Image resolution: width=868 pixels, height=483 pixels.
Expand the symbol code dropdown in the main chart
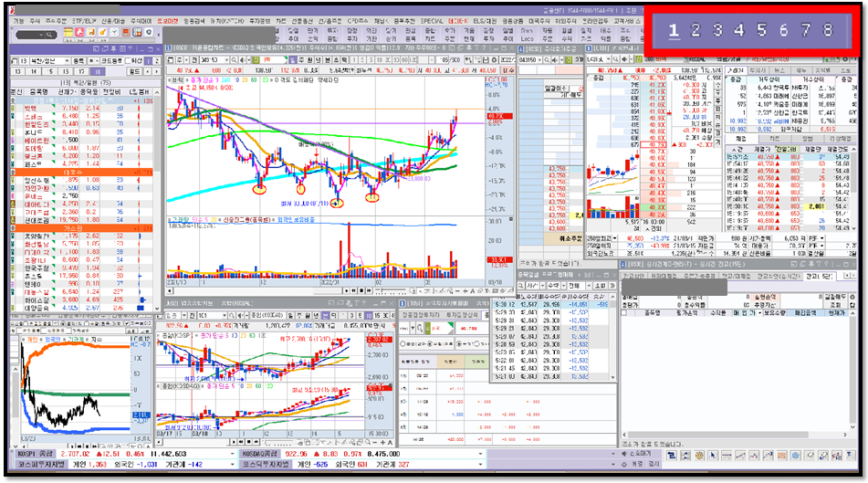(226, 60)
